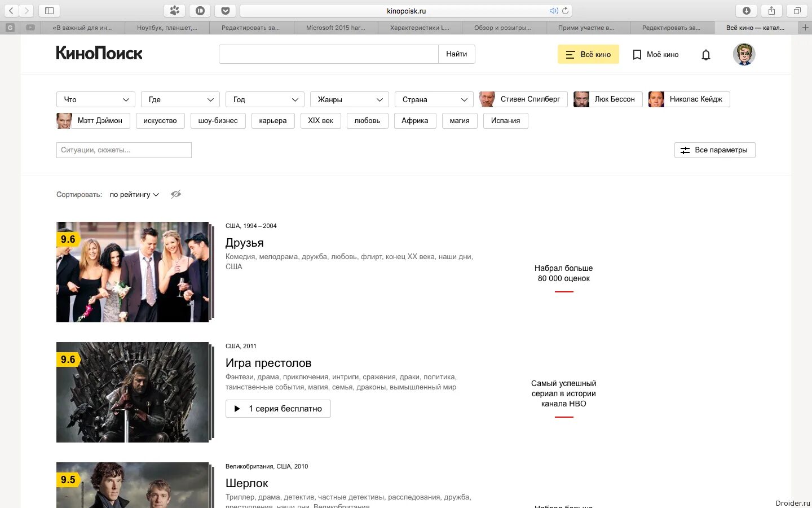The image size is (812, 508).
Task: Click the Pocket extension icon
Action: (225, 11)
